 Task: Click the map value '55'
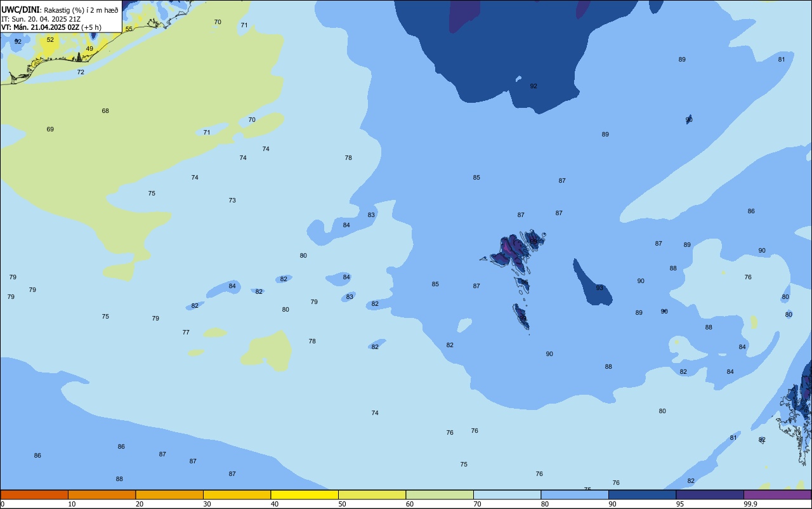129,29
